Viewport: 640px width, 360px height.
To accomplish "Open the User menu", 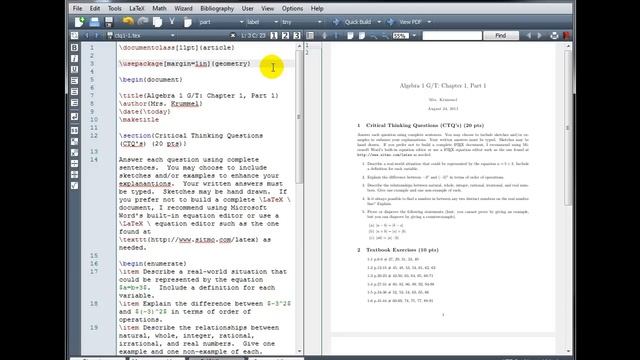I will [247, 9].
